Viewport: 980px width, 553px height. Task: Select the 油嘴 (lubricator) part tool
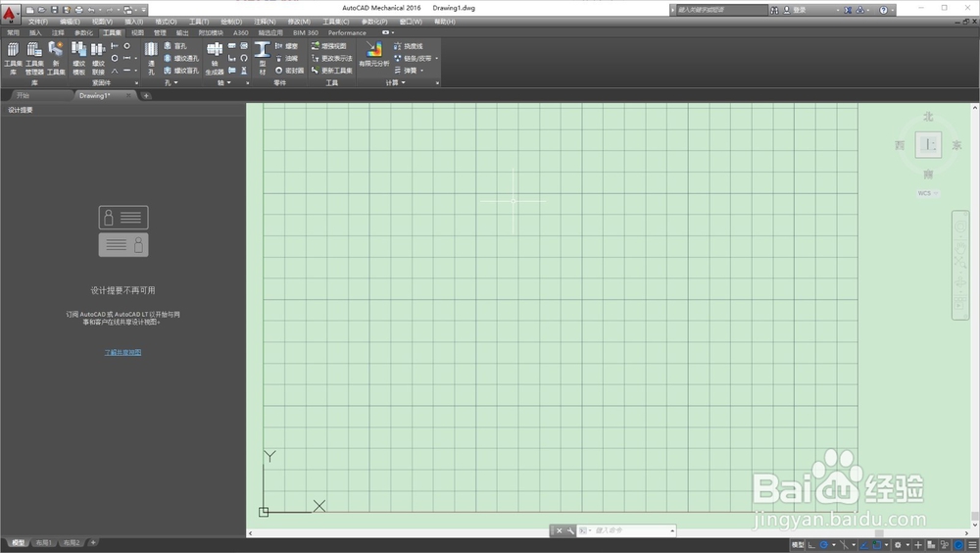[x=286, y=58]
